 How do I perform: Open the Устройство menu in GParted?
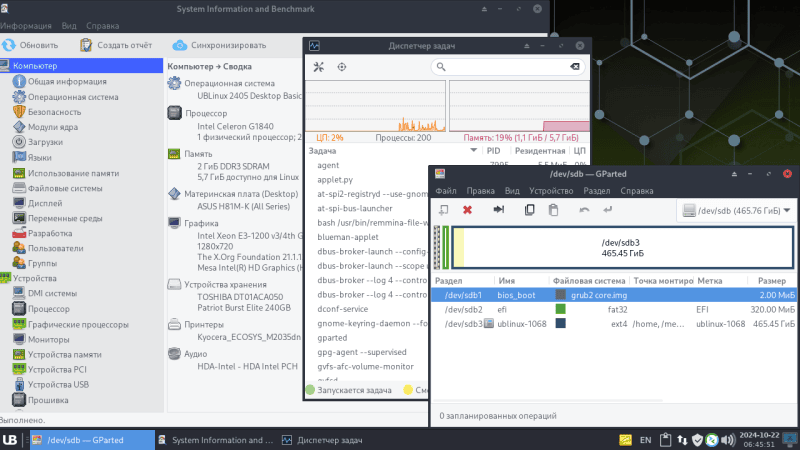coord(551,190)
